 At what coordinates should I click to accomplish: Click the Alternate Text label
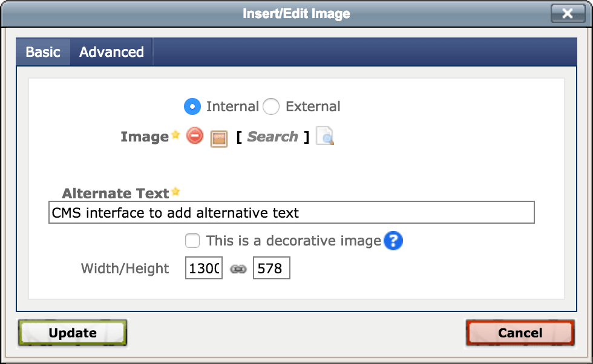coord(116,193)
